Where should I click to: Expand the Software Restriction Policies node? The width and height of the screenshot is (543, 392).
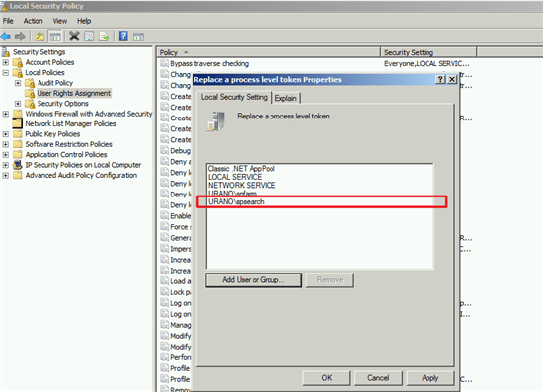pos(6,144)
